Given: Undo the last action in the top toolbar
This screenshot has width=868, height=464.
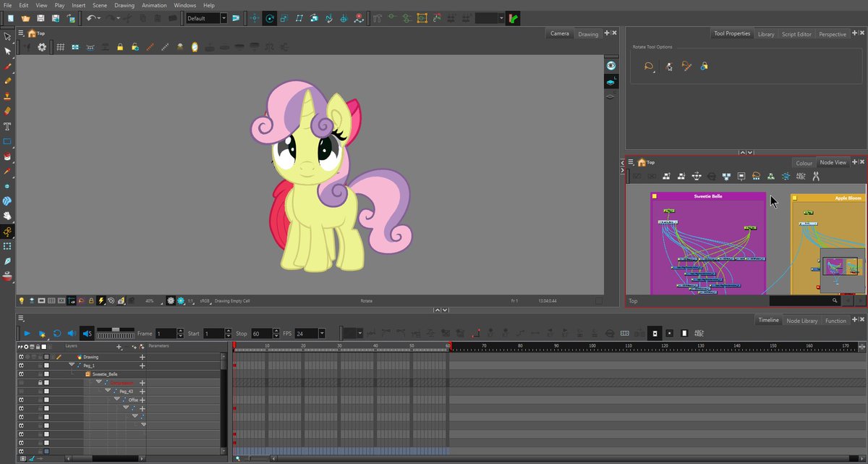Looking at the screenshot, I should tap(91, 17).
